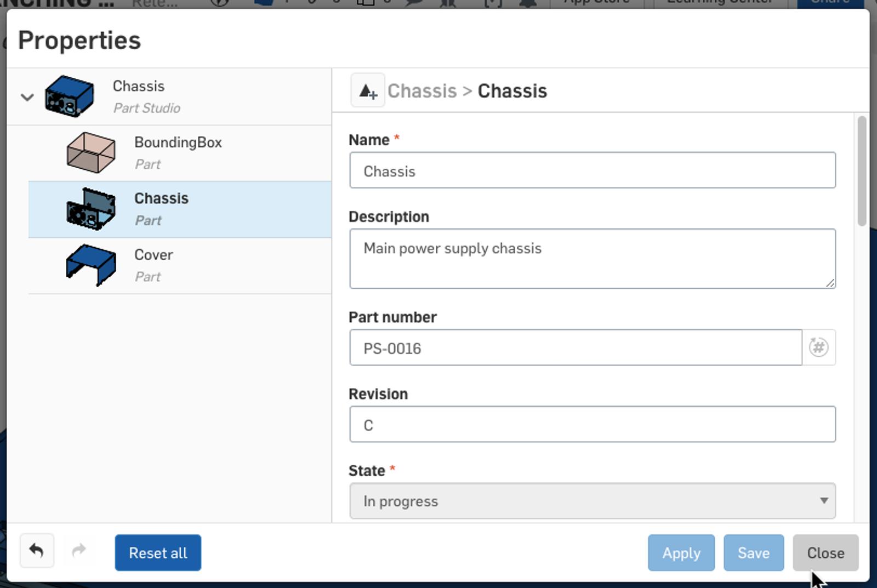Click the undo arrow in the Properties dialog
Viewport: 877px width, 588px height.
pos(36,552)
